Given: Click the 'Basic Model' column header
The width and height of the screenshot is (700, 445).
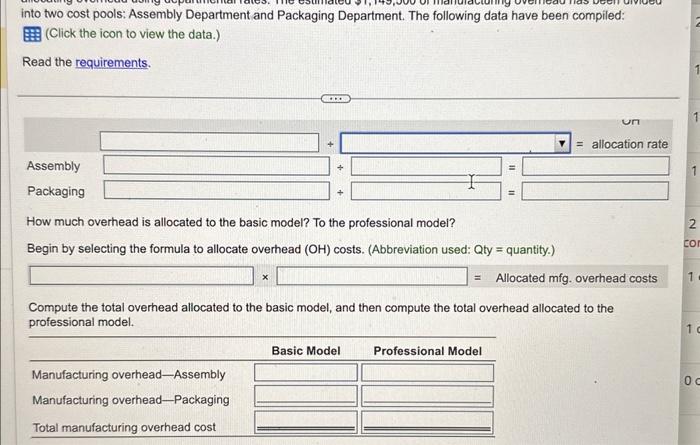Looking at the screenshot, I should coord(306,351).
